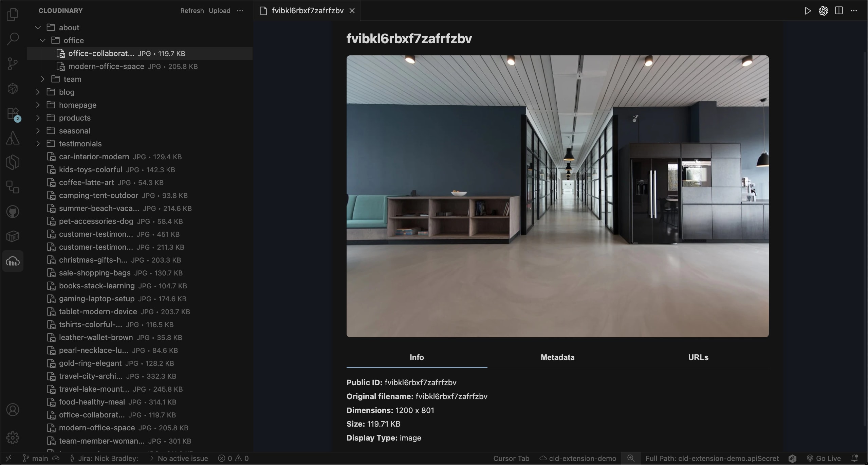Open the GitHub panel via the Octocat icon
Screen dimensions: 868x465
(x=13, y=212)
